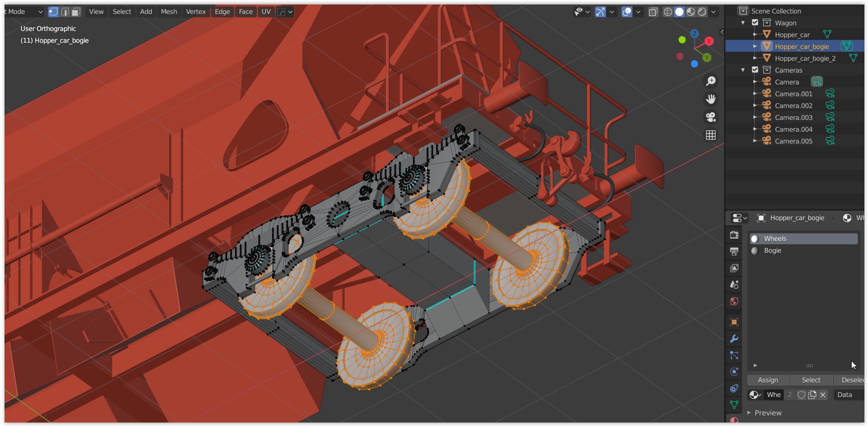Open the Scene properties tab

click(x=734, y=285)
